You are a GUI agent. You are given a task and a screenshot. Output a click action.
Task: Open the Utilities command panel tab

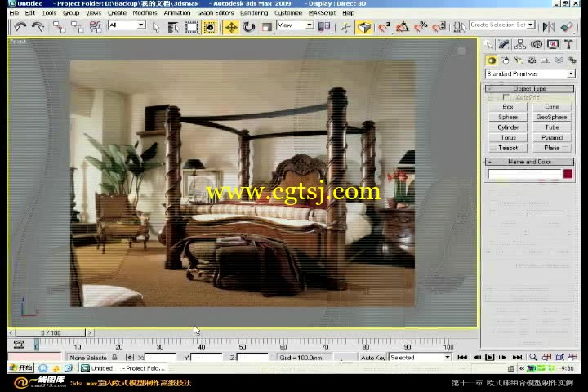tap(569, 44)
